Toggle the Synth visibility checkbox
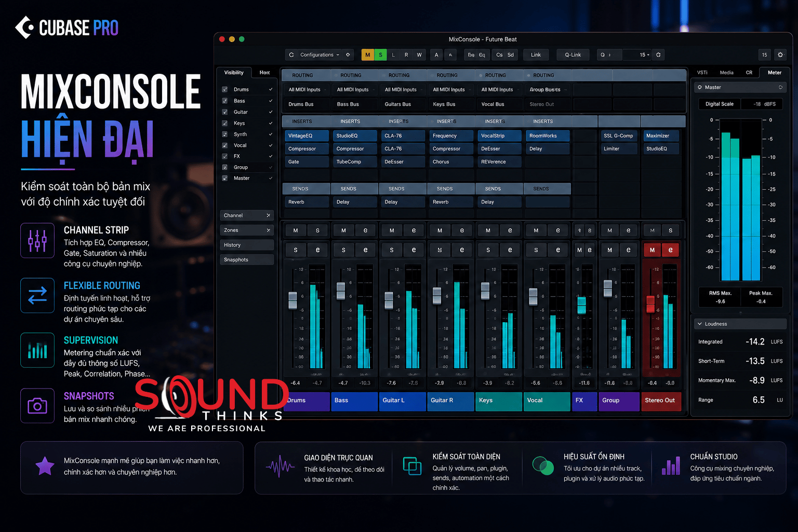This screenshot has height=532, width=798. click(225, 134)
